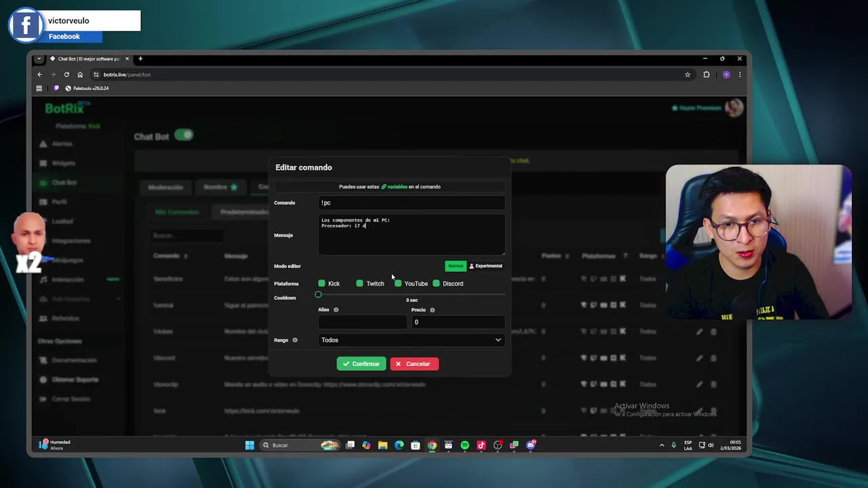868x488 pixels.
Task: Click the Cooldown slider handle
Action: point(318,295)
